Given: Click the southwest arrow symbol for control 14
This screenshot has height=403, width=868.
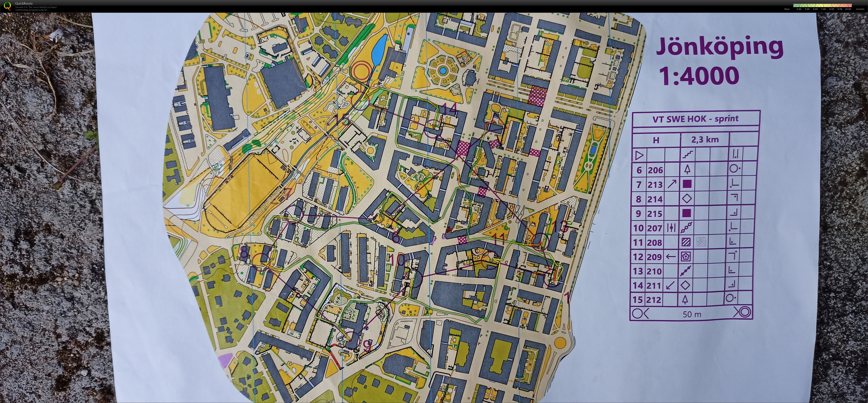Looking at the screenshot, I should [x=670, y=285].
